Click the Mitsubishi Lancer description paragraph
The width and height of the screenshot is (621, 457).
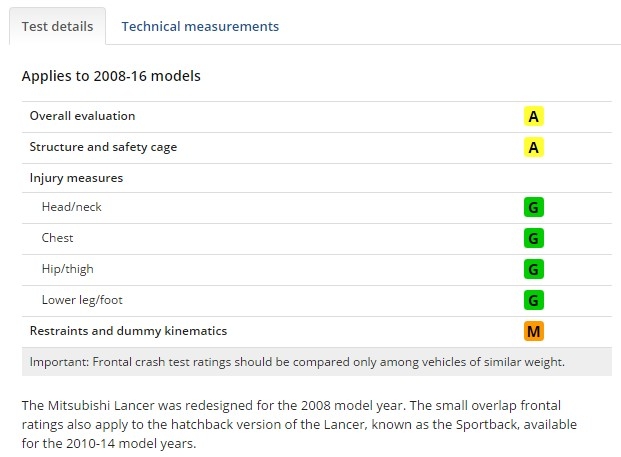(x=299, y=425)
